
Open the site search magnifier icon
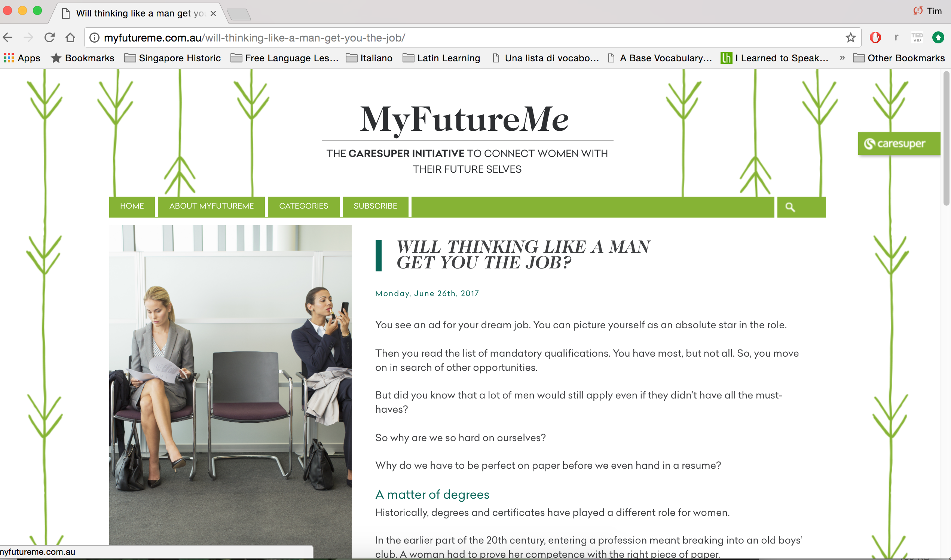(790, 207)
